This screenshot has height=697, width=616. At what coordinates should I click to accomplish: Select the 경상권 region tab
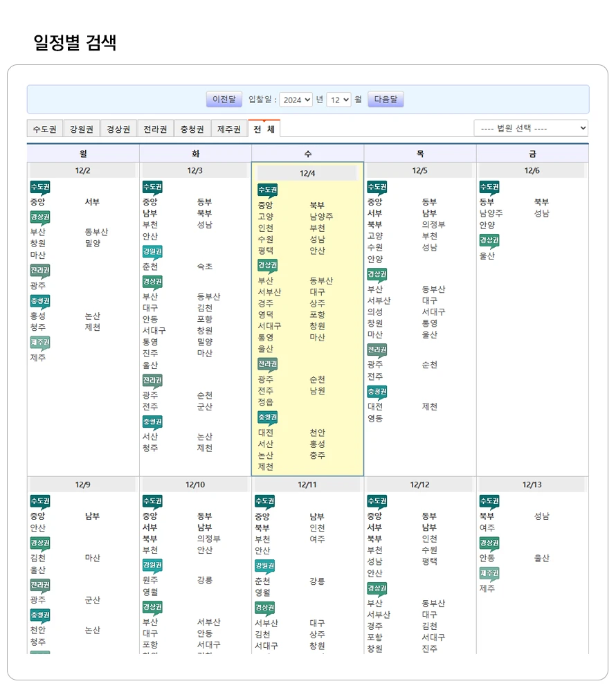coord(118,129)
